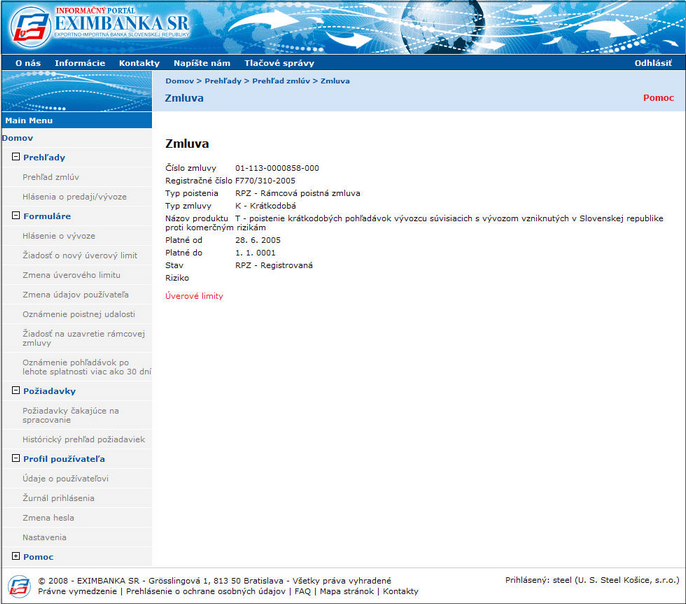Open the O nás menu item
686x604 pixels.
(28, 63)
